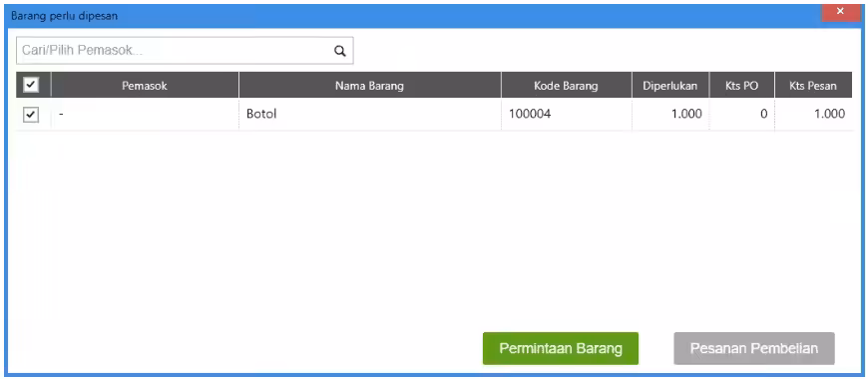This screenshot has height=379, width=868.
Task: Select the Pemasok column header
Action: [145, 86]
